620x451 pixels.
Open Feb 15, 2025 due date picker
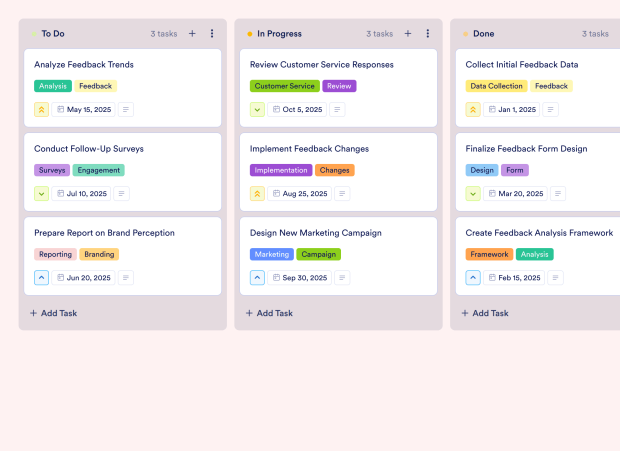514,278
